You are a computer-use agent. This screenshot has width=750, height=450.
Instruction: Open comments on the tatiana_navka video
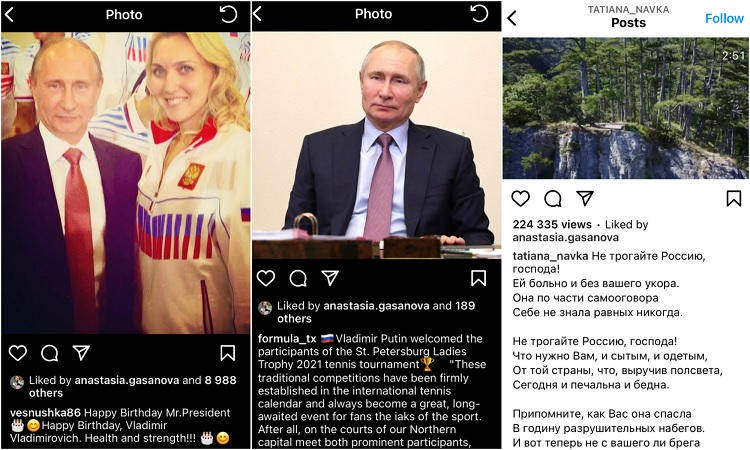click(x=553, y=198)
